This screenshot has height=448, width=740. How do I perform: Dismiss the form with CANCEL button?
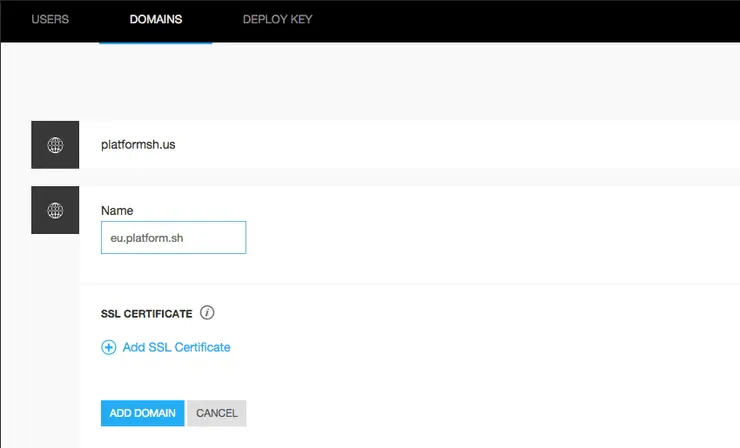(217, 413)
